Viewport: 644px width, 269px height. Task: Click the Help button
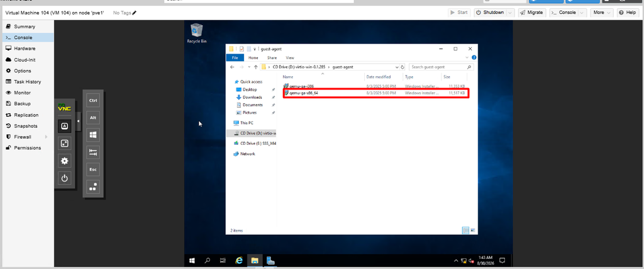628,13
